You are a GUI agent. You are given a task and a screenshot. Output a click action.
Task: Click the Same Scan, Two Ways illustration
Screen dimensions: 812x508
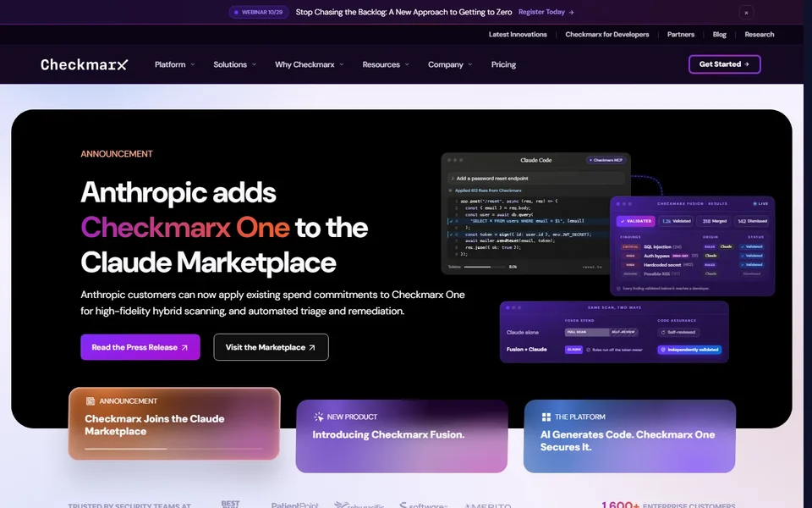click(614, 332)
